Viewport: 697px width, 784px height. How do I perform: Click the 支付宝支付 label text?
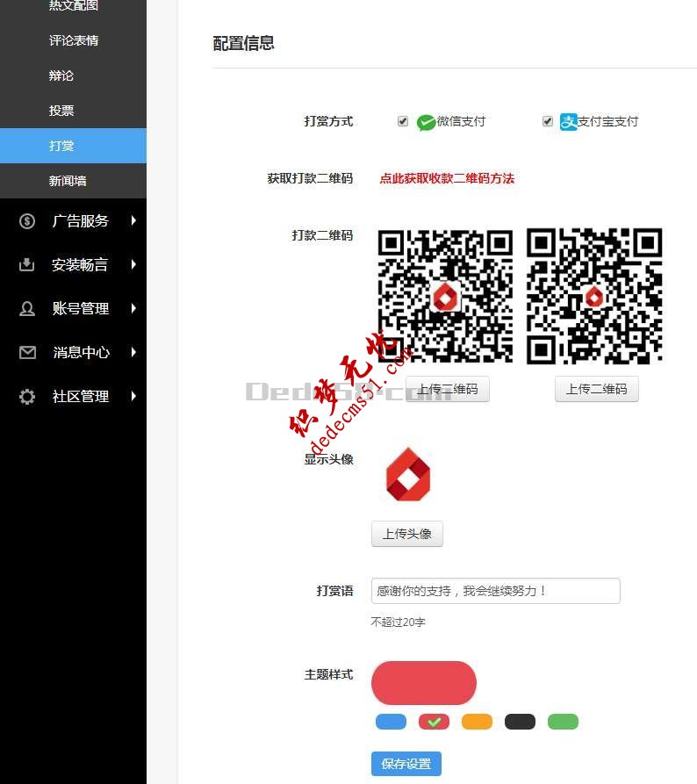[608, 121]
